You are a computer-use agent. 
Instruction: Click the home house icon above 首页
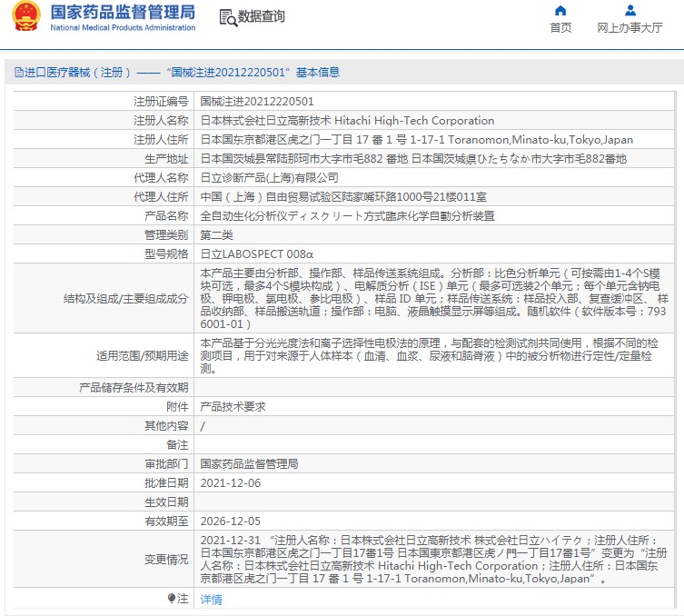click(x=560, y=10)
